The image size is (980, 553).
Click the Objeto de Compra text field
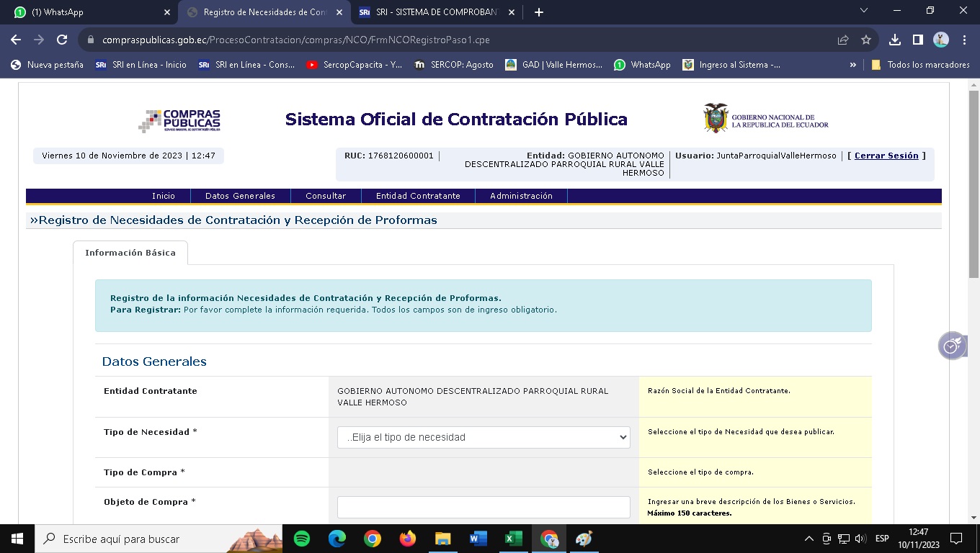pyautogui.click(x=484, y=507)
